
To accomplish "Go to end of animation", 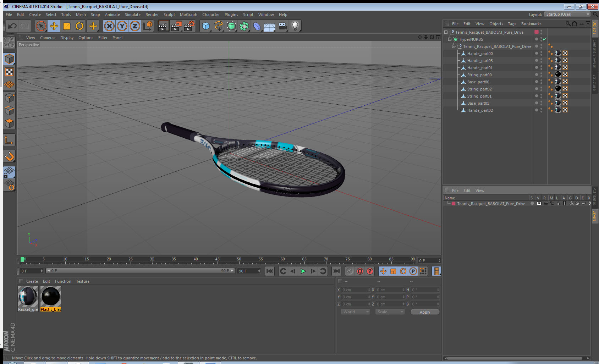I will [336, 271].
